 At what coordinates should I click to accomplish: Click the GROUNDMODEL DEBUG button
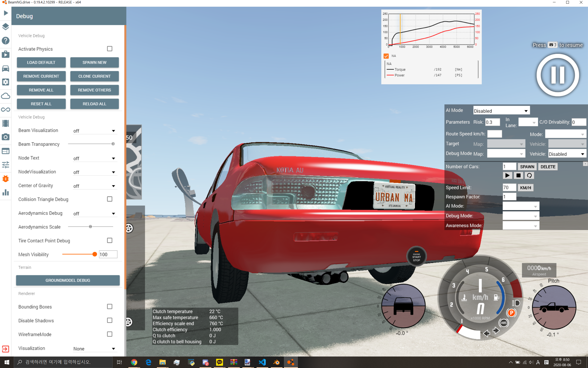(68, 280)
